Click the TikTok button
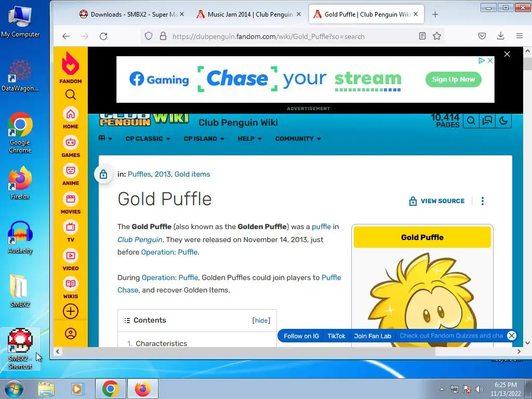 click(336, 336)
